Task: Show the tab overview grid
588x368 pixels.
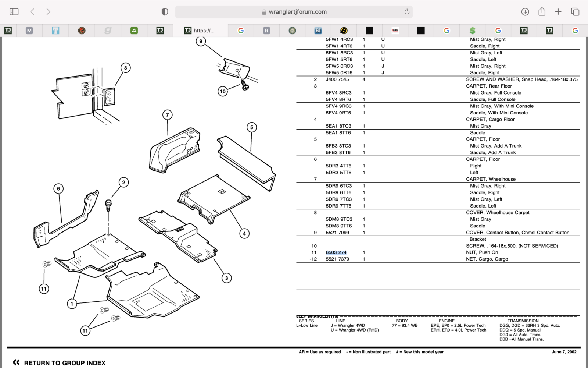Action: pyautogui.click(x=575, y=12)
